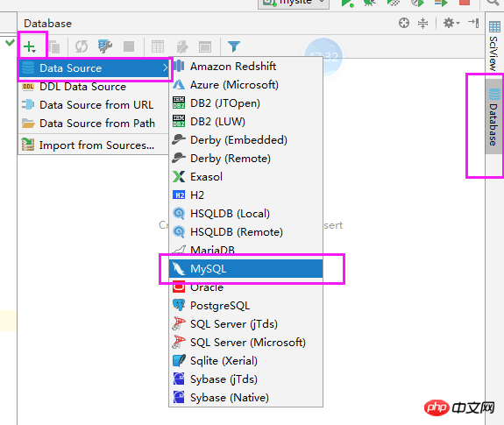Image resolution: width=504 pixels, height=425 pixels.
Task: Open the gear settings dropdown
Action: click(x=451, y=23)
